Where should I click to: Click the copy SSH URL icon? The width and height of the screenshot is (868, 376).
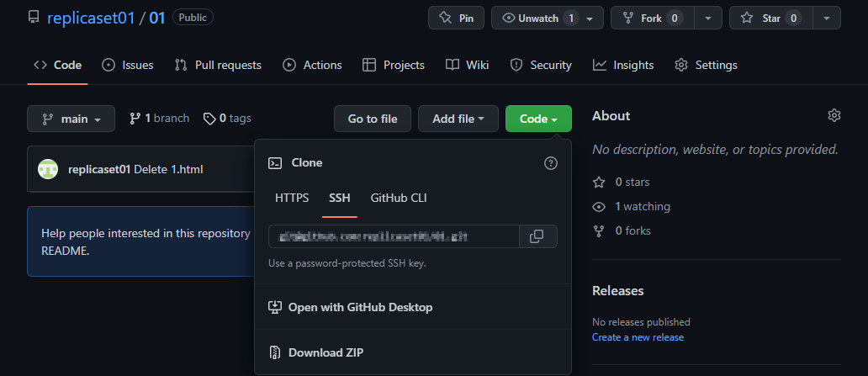click(537, 236)
